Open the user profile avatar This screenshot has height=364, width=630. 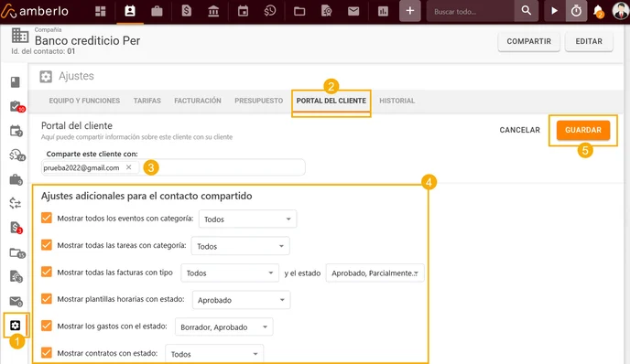(620, 11)
